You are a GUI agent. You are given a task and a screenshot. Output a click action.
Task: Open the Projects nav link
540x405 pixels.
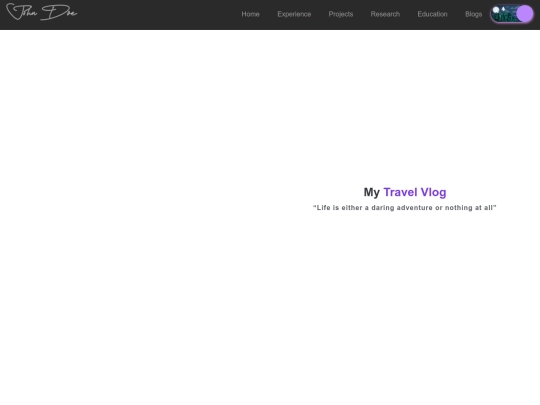coord(341,14)
